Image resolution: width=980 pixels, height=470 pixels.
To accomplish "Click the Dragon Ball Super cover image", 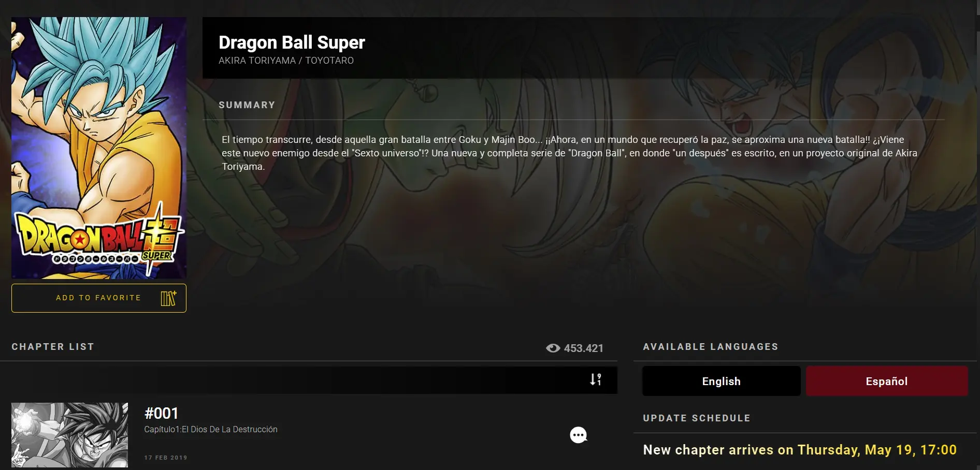I will 99,148.
